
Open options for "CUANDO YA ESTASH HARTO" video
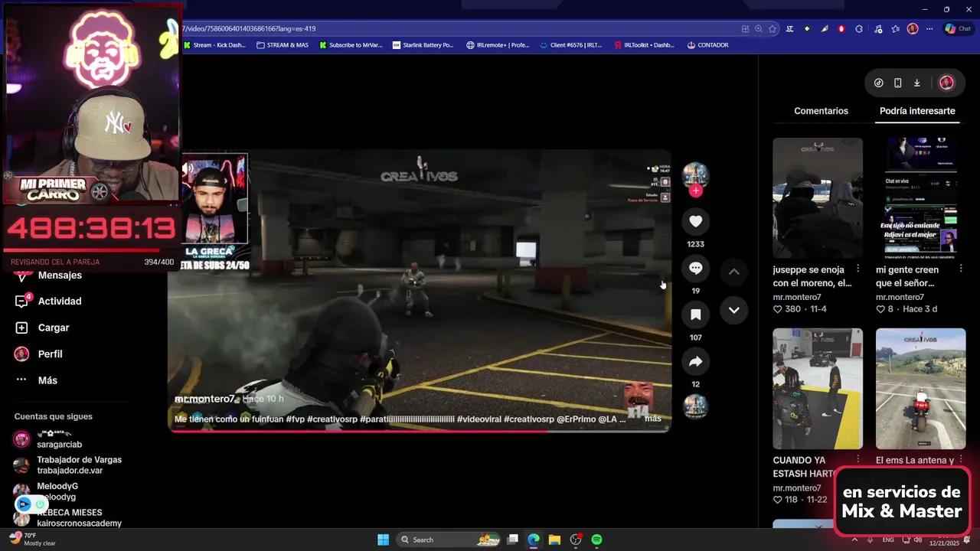tap(857, 460)
